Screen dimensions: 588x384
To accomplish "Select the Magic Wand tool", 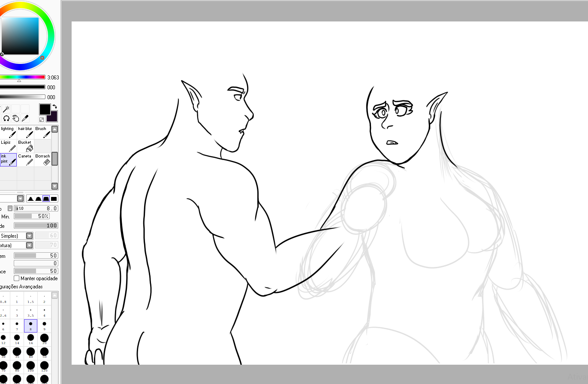I will (x=6, y=109).
